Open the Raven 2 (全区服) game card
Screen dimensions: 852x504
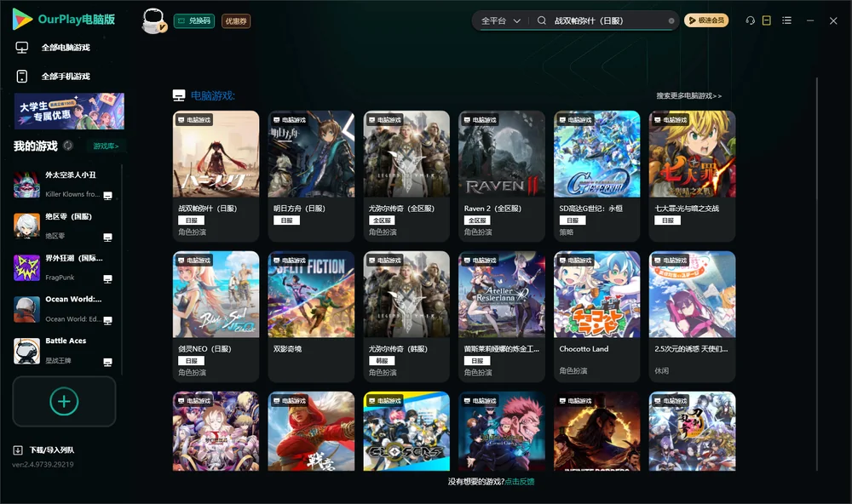(x=502, y=176)
